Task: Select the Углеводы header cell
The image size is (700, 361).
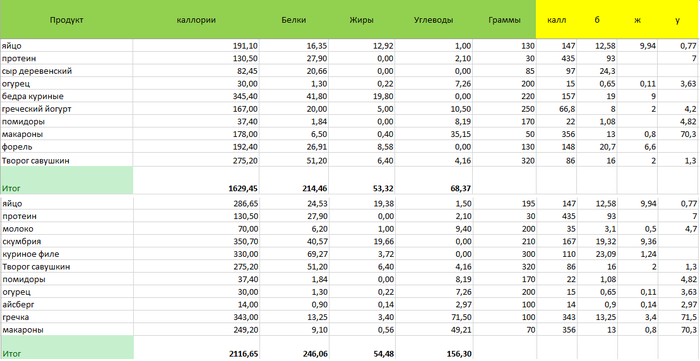Action: [x=433, y=20]
